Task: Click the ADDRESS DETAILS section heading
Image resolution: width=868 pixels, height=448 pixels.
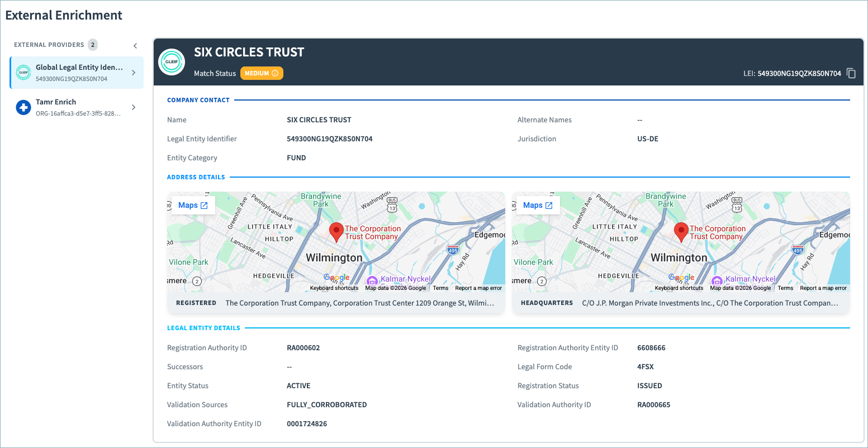Action: click(196, 177)
